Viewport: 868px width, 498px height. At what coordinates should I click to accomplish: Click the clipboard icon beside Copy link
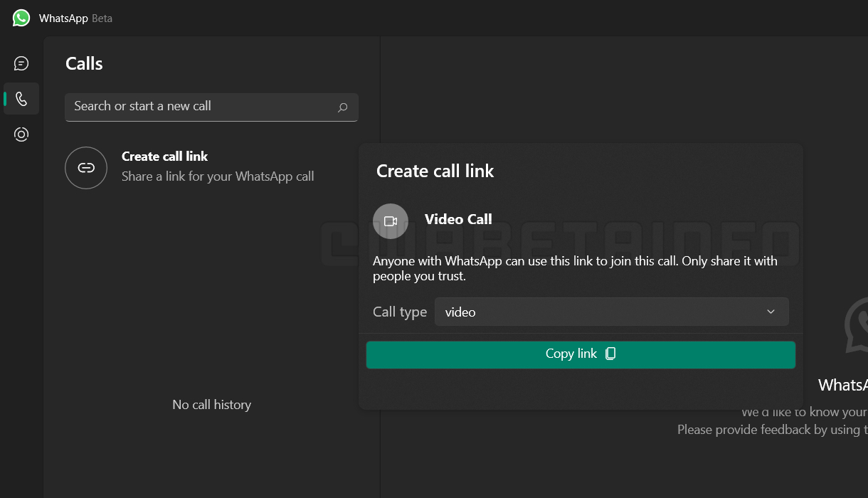click(x=610, y=354)
